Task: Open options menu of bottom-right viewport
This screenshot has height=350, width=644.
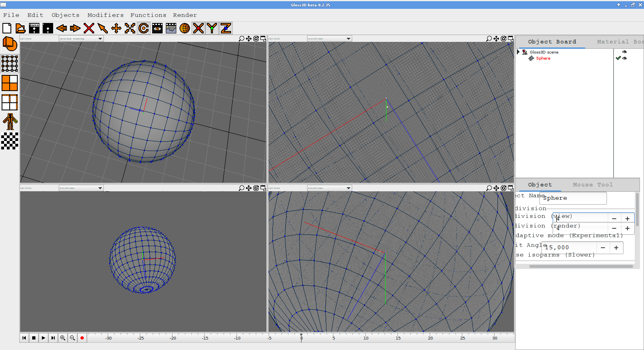Action: tap(274, 188)
